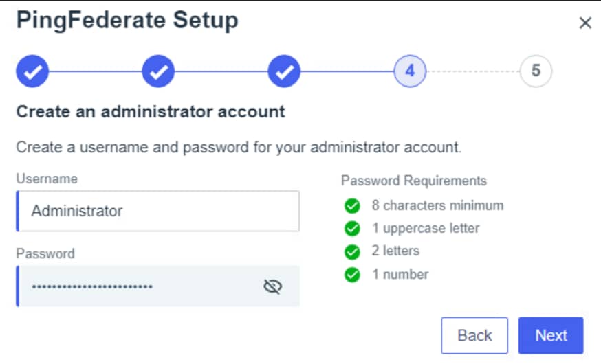This screenshot has width=601, height=364.
Task: Click the third completed step checkmark circle
Action: click(285, 71)
